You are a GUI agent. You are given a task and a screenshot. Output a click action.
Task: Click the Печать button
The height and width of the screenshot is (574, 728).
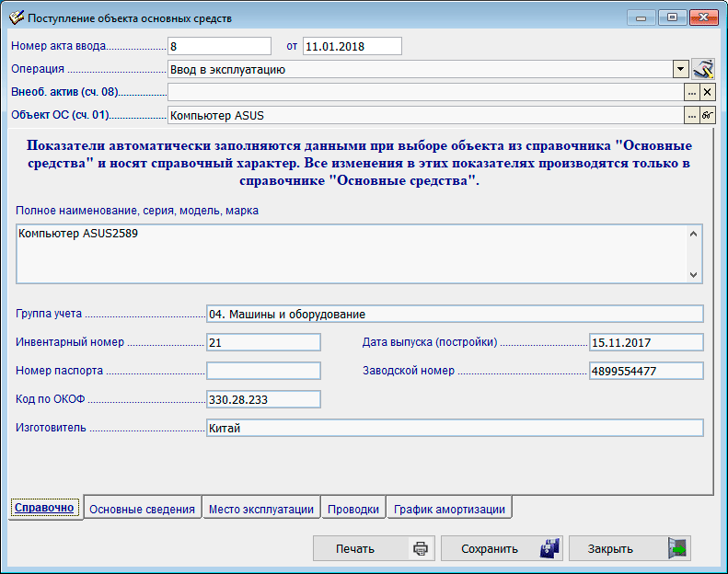tap(374, 548)
